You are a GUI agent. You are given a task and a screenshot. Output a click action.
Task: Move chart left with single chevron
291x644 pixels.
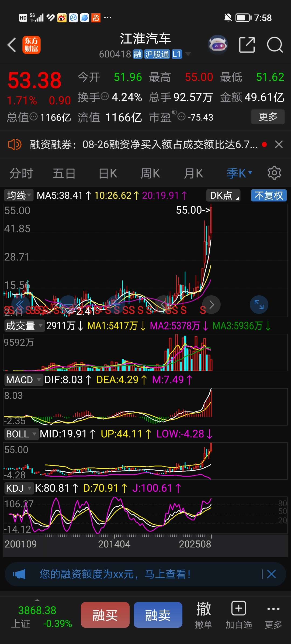(x=164, y=304)
